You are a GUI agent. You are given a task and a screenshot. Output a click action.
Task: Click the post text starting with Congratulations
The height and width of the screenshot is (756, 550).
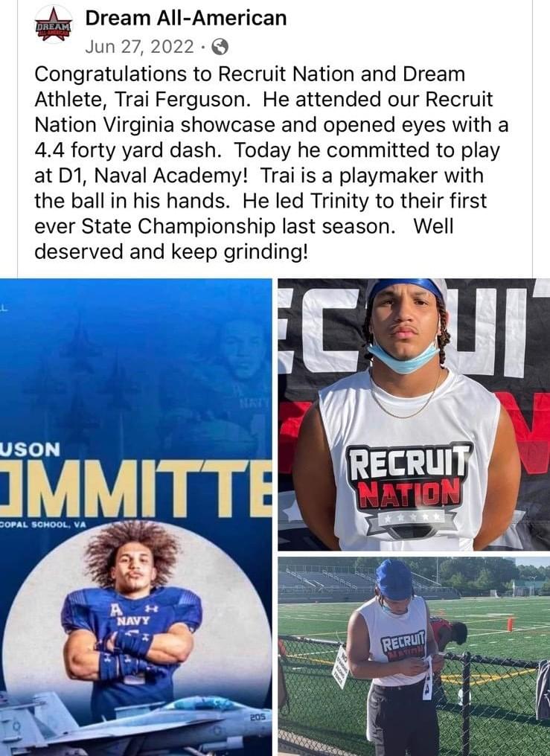tap(272, 162)
